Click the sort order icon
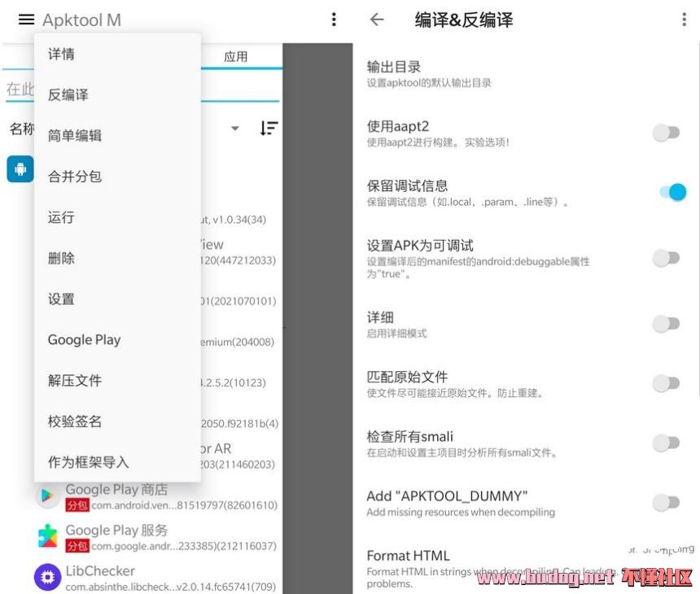 click(269, 129)
